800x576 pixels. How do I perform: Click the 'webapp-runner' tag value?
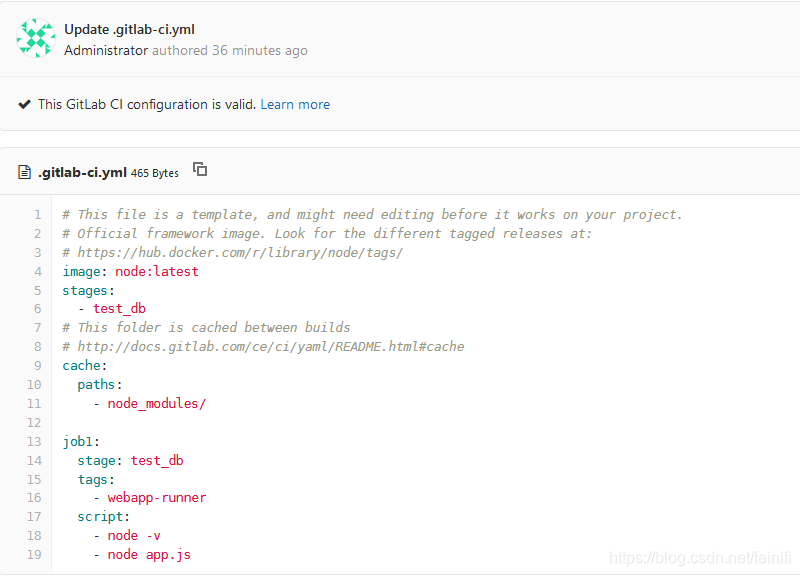(x=157, y=497)
